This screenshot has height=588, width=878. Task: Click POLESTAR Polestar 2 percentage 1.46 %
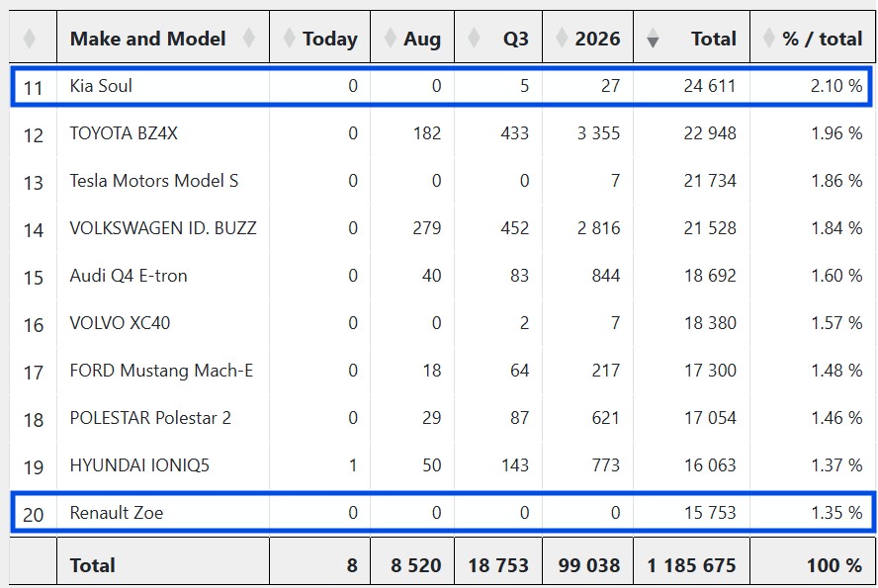(836, 418)
